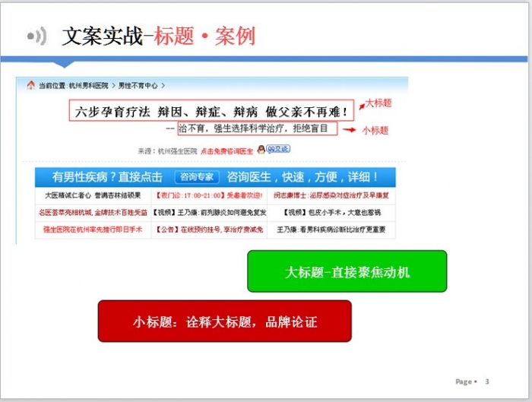The height and width of the screenshot is (402, 532).
Task: Click the sound wave icon beside slide title
Action: tap(37, 36)
